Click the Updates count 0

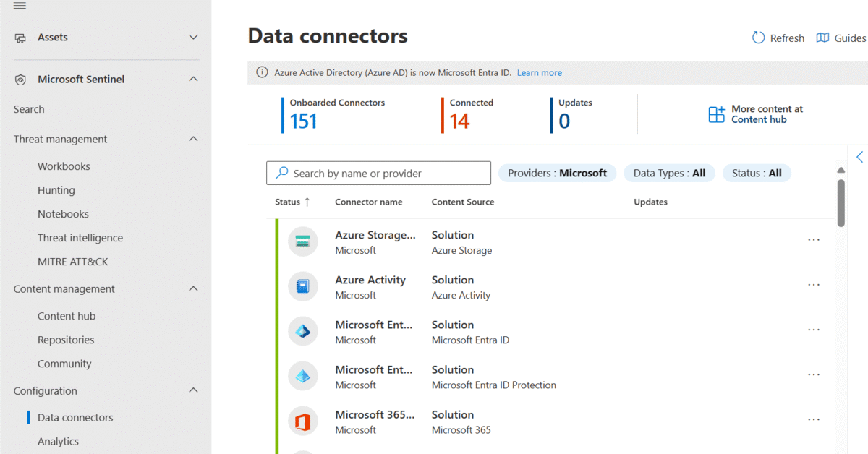564,121
